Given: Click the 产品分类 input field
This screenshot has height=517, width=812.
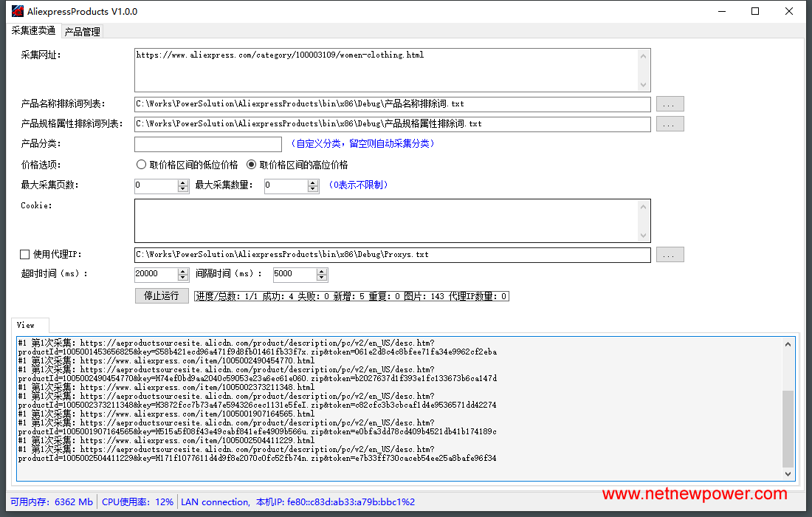Looking at the screenshot, I should pyautogui.click(x=208, y=144).
